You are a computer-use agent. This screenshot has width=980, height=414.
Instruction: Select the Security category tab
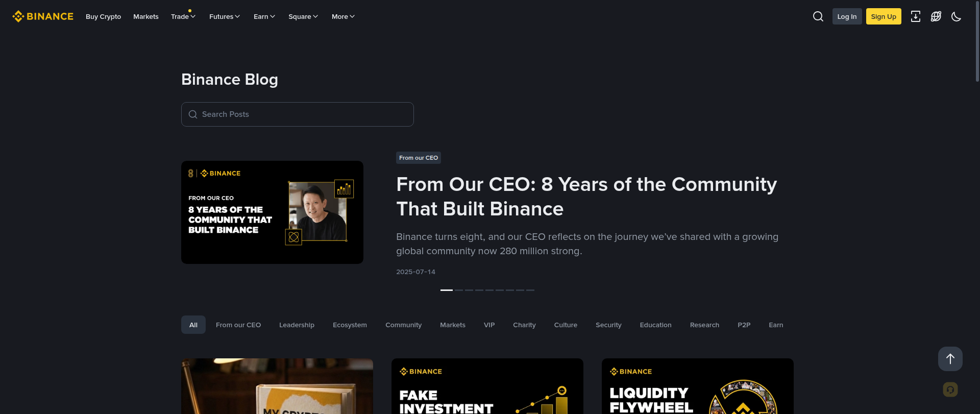pyautogui.click(x=608, y=325)
